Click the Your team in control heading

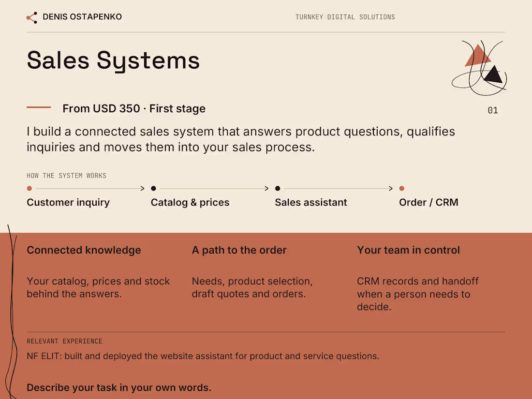click(x=409, y=251)
